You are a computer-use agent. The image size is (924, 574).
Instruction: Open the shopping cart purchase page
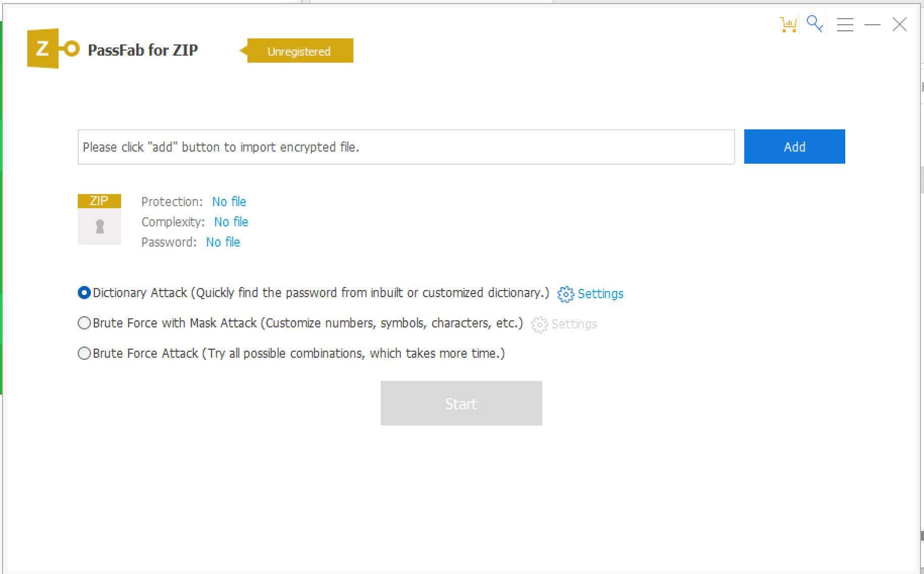pyautogui.click(x=788, y=24)
